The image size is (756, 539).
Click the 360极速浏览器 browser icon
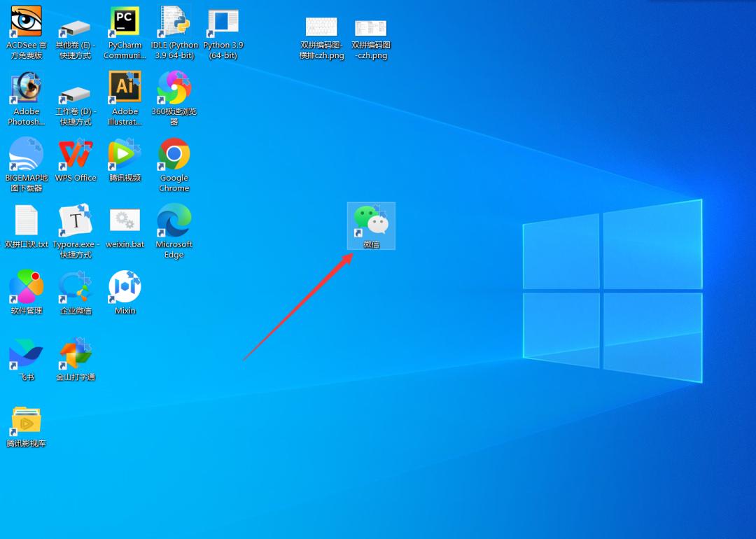174,88
